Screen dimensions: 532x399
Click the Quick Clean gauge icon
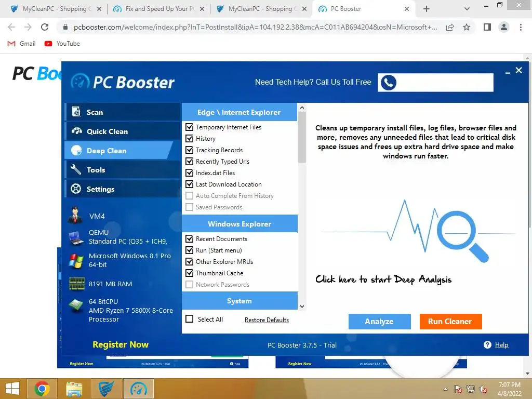tap(76, 131)
